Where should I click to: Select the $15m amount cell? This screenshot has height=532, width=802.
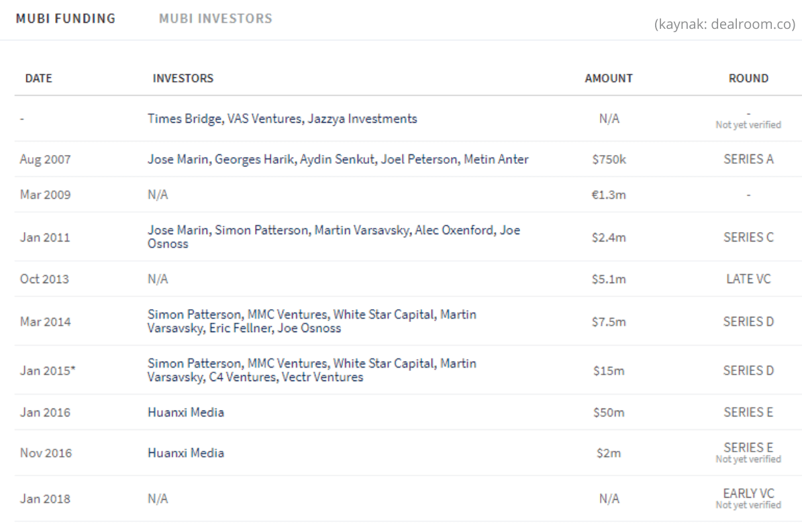609,370
